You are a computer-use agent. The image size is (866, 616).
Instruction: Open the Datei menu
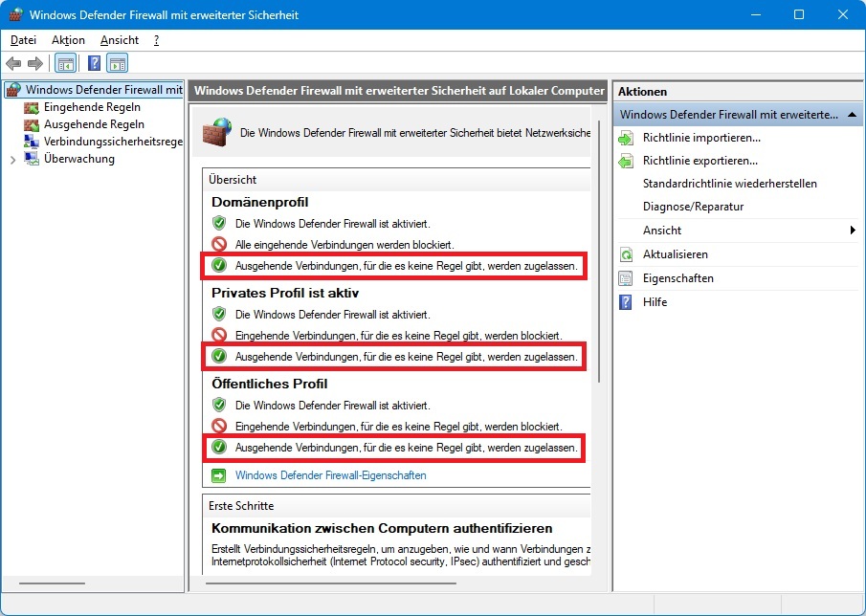23,40
